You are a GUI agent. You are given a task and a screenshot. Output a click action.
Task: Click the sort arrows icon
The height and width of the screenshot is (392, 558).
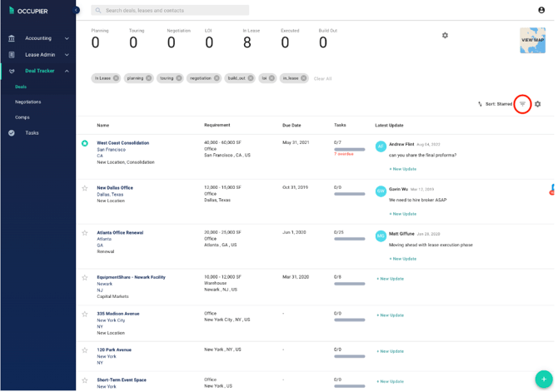pyautogui.click(x=480, y=104)
